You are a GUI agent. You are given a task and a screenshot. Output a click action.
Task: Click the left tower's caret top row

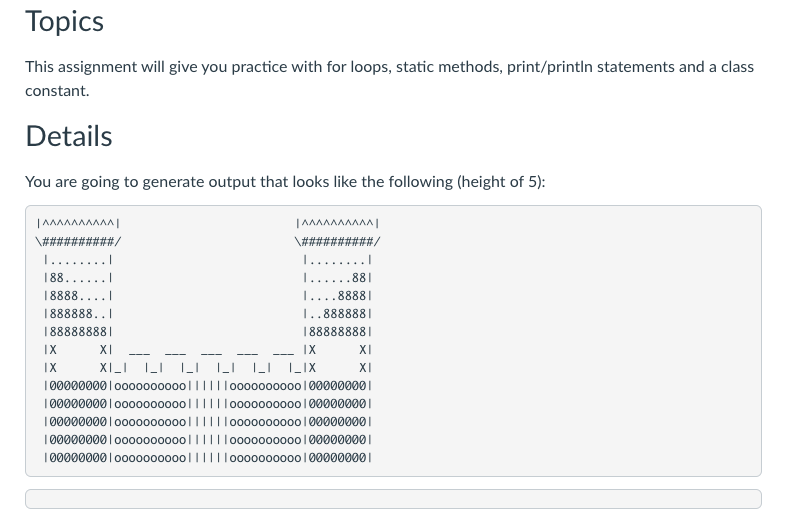pyautogui.click(x=78, y=223)
